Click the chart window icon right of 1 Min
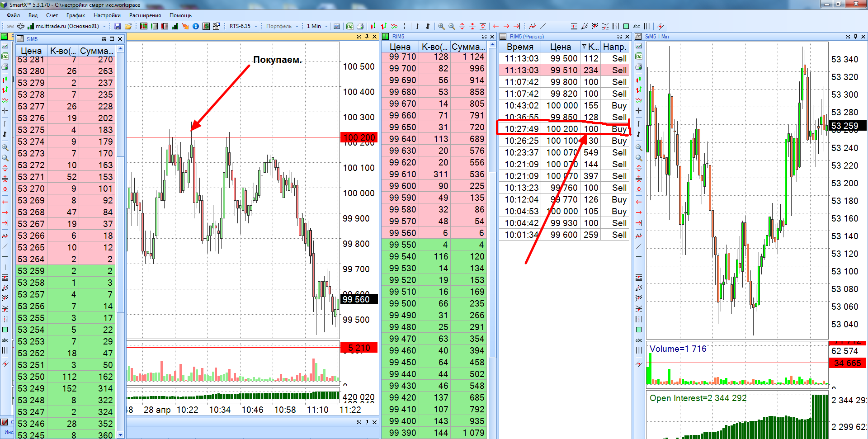The height and width of the screenshot is (439, 868). (337, 26)
